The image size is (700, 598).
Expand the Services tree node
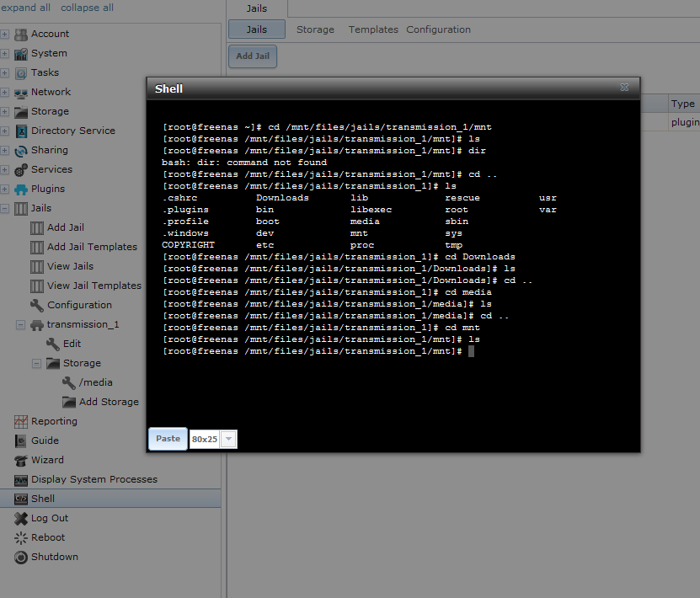4,169
